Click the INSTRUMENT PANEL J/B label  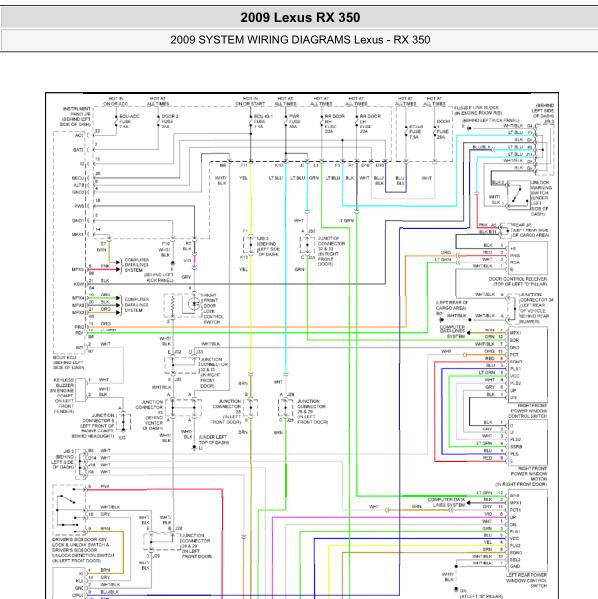point(76,117)
